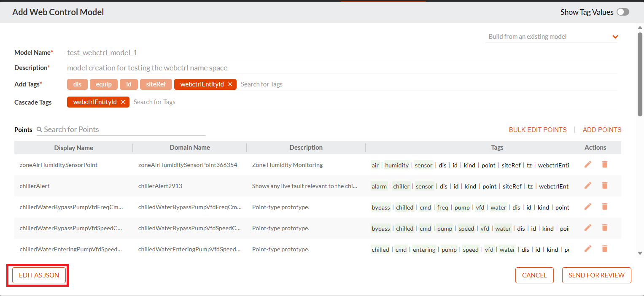Click the EDIT AS JSON button
644x296 pixels.
39,275
